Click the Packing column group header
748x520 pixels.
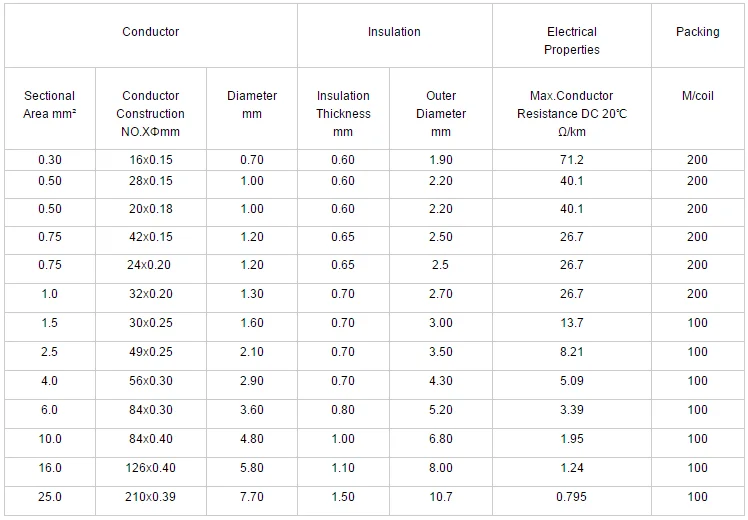coord(697,32)
